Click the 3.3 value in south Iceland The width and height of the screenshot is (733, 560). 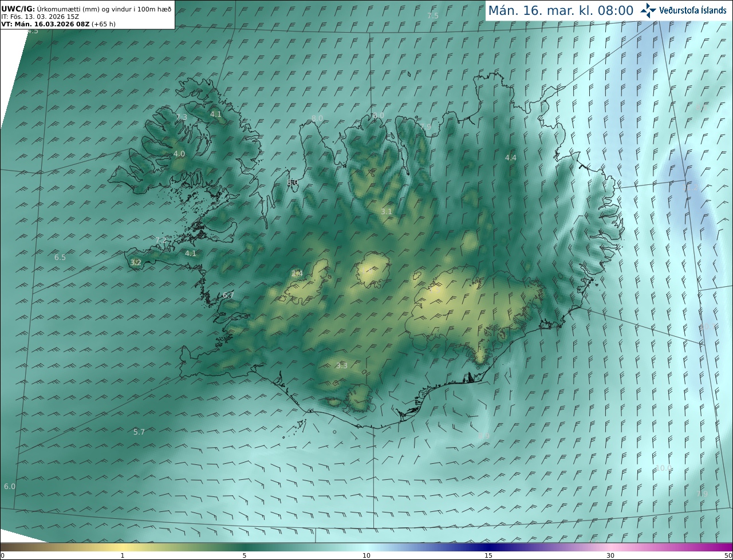342,365
